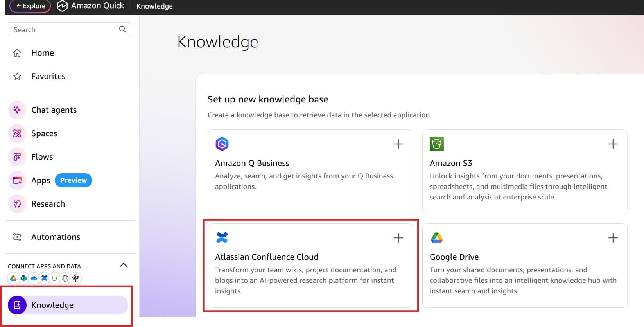This screenshot has height=327, width=644.
Task: Open the Spaces menu item
Action: [44, 133]
